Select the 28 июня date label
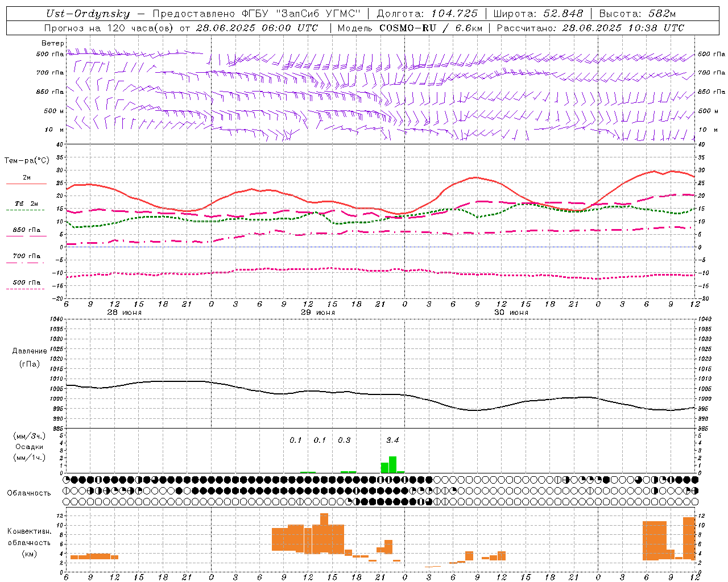 pos(124,313)
